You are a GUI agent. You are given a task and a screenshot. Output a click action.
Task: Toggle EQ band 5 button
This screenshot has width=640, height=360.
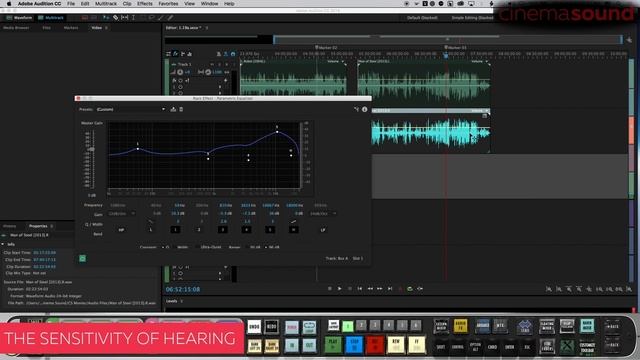click(x=270, y=230)
